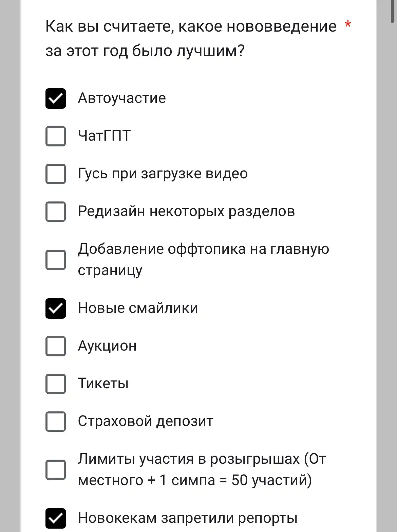
Task: Uncheck the Новые смайлики checkbox
Action: click(56, 308)
